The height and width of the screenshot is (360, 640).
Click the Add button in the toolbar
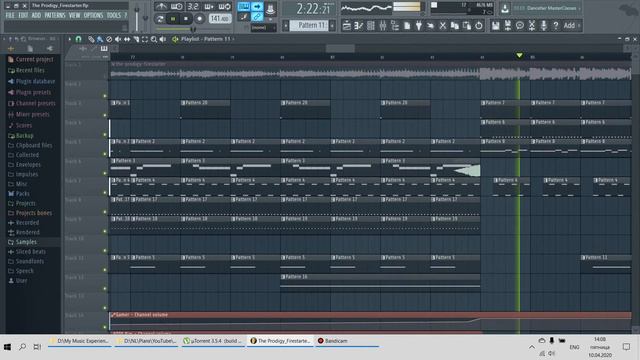click(569, 26)
